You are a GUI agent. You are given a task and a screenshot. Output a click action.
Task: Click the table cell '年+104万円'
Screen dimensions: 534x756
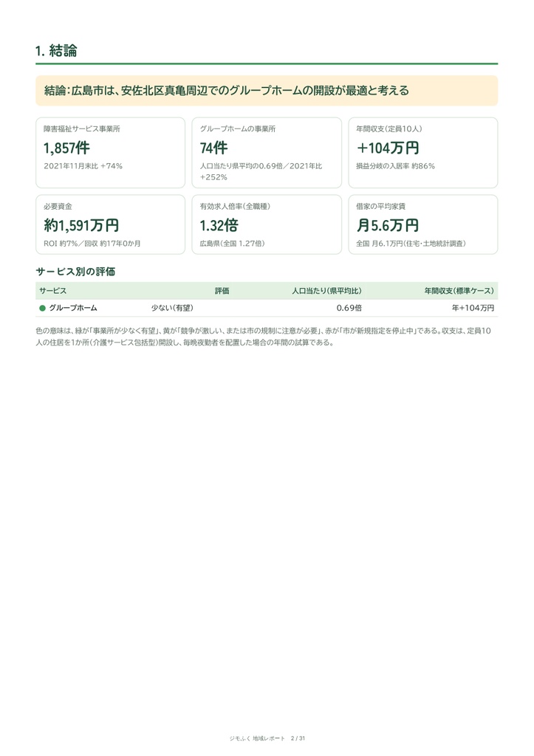tap(473, 308)
